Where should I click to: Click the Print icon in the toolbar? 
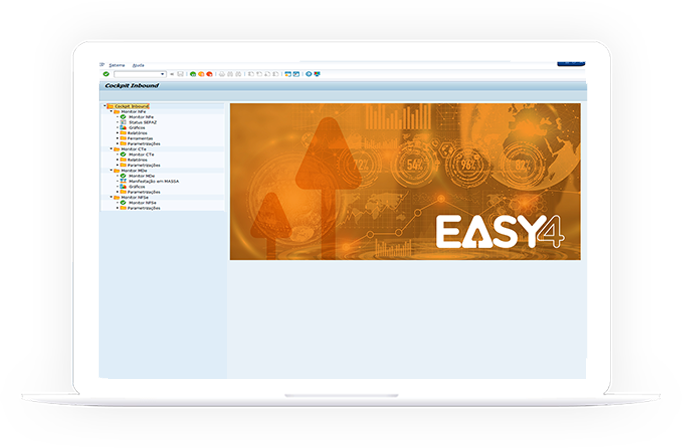pos(222,74)
